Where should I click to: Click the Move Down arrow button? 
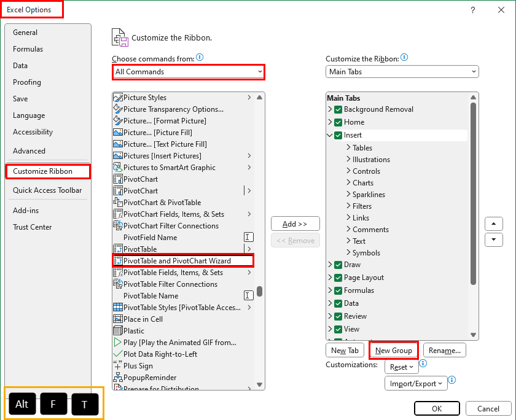(494, 239)
